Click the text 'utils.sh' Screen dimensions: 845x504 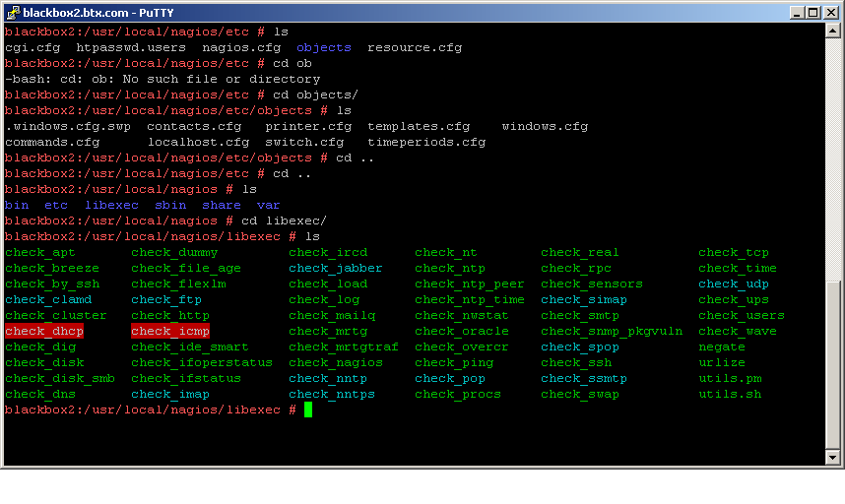(x=730, y=394)
